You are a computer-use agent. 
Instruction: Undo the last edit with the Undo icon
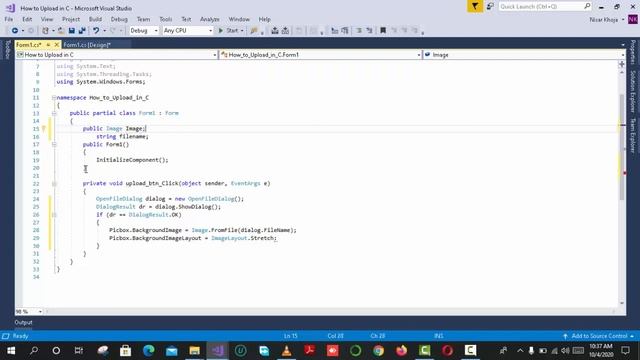pyautogui.click(x=96, y=31)
